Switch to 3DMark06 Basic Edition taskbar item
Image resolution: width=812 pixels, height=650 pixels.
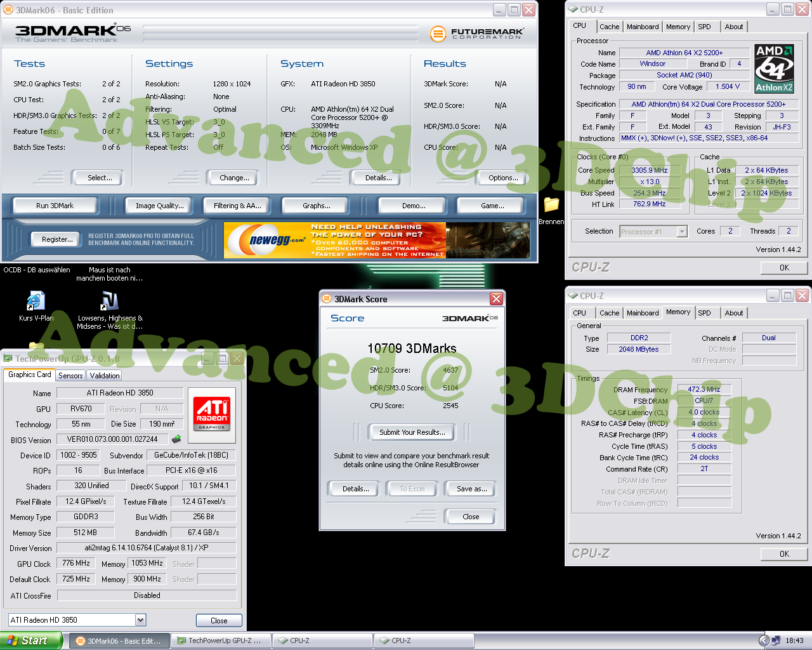click(x=119, y=641)
